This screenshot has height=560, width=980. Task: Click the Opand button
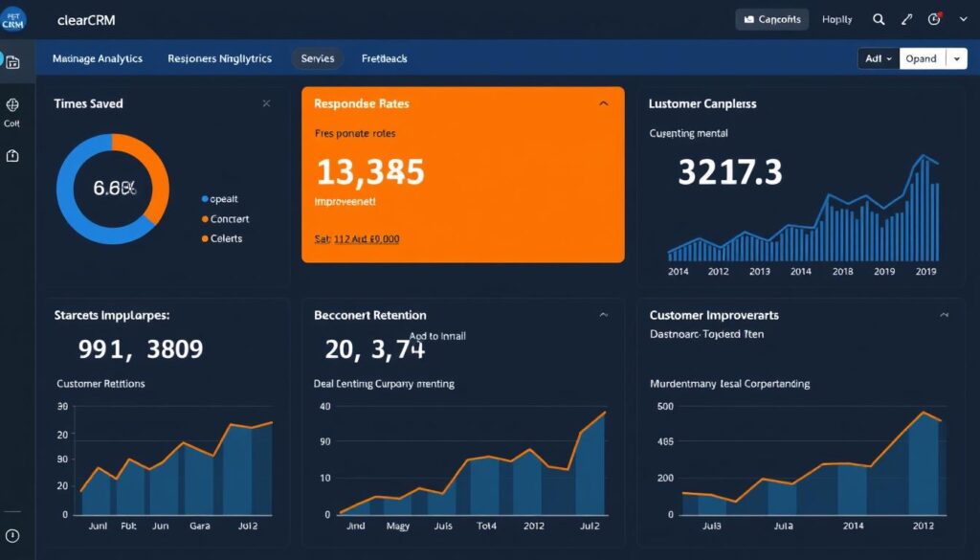pos(922,58)
